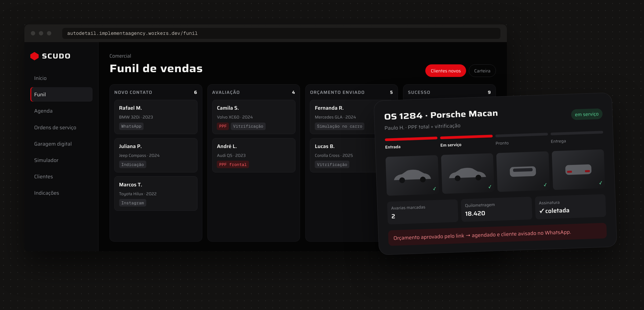Click the PPF frontal tag on André L.

(x=233, y=165)
